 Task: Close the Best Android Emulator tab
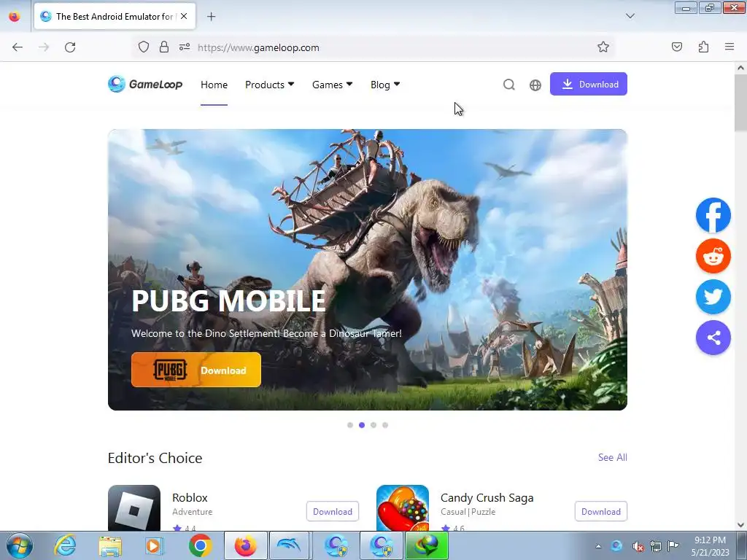tap(184, 16)
